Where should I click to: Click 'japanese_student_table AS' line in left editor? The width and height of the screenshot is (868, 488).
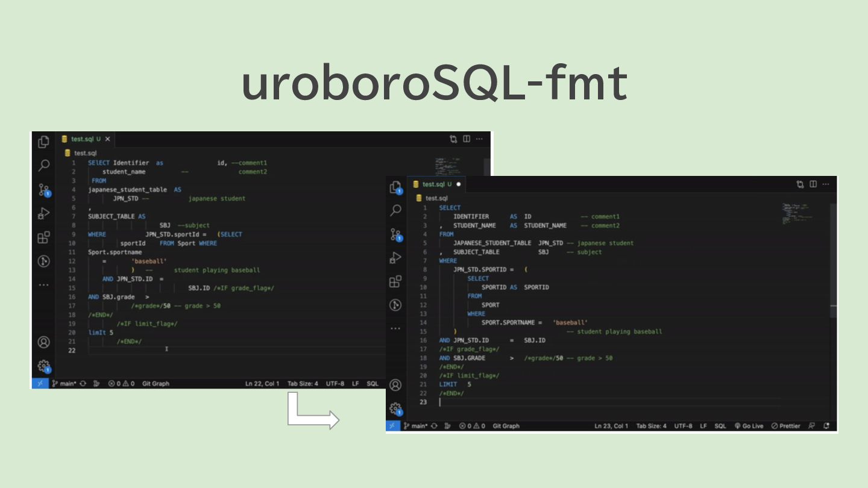134,189
